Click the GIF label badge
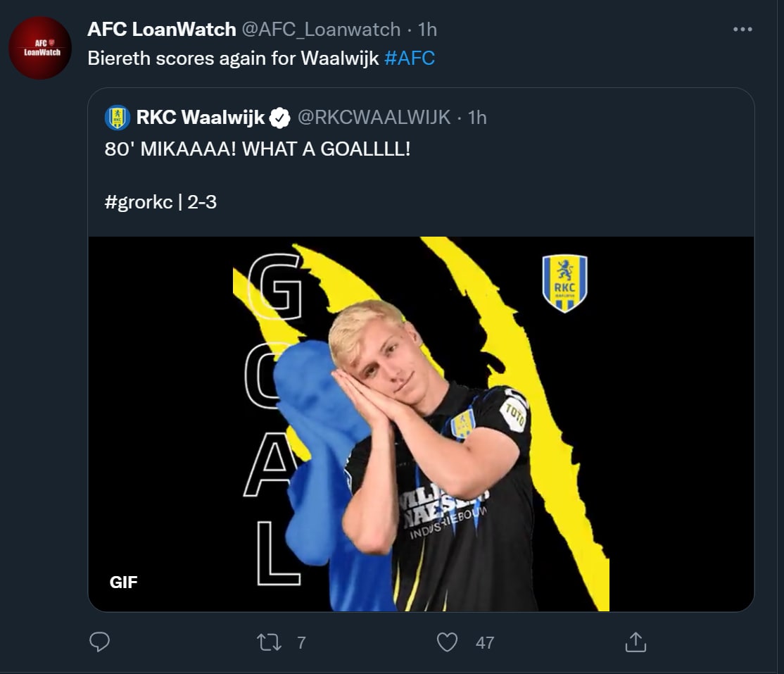 click(x=124, y=582)
